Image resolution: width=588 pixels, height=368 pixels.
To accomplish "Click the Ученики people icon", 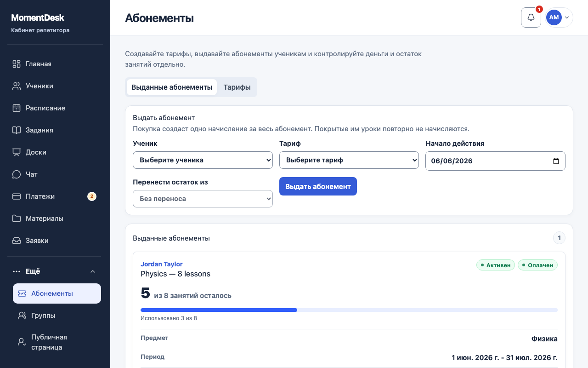I will click(x=17, y=86).
